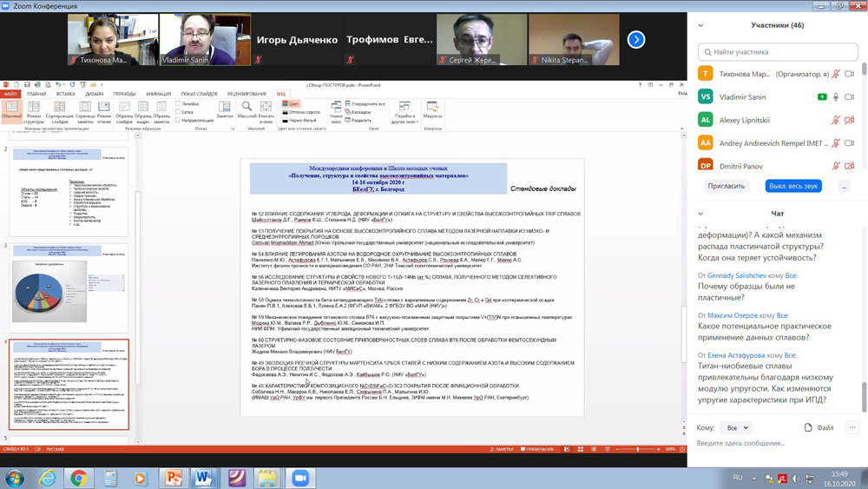Switch to Slide Sorter view in ribbon
The width and height of the screenshot is (868, 489).
pyautogui.click(x=59, y=111)
